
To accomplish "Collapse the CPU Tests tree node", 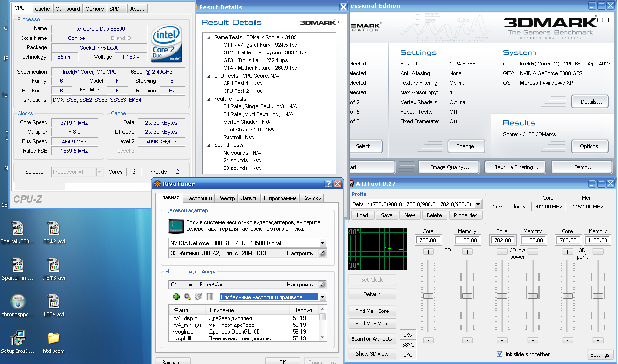I will tap(209, 76).
